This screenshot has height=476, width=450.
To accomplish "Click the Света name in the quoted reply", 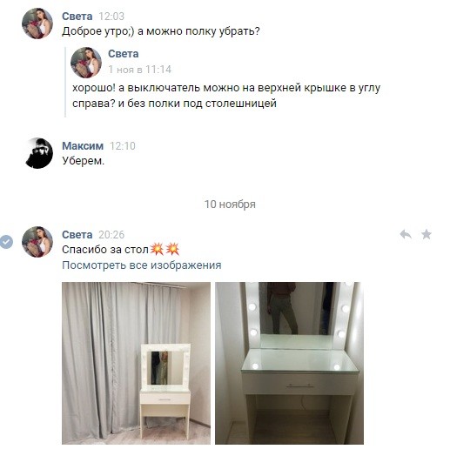I will click(x=124, y=54).
